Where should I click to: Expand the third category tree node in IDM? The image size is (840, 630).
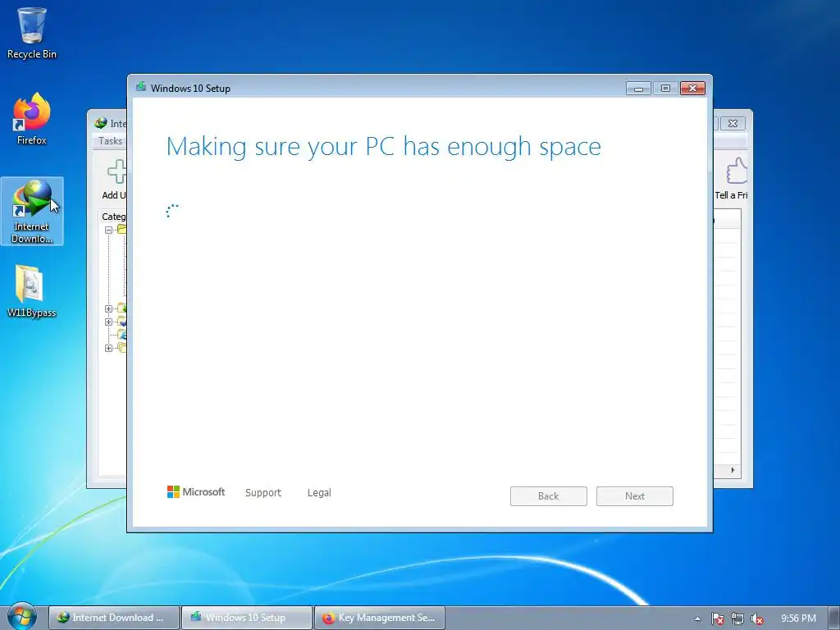[109, 322]
